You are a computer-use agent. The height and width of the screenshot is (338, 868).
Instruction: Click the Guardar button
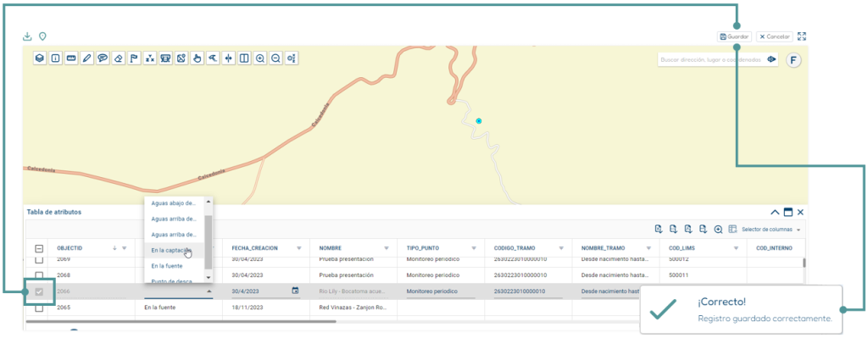(x=735, y=36)
